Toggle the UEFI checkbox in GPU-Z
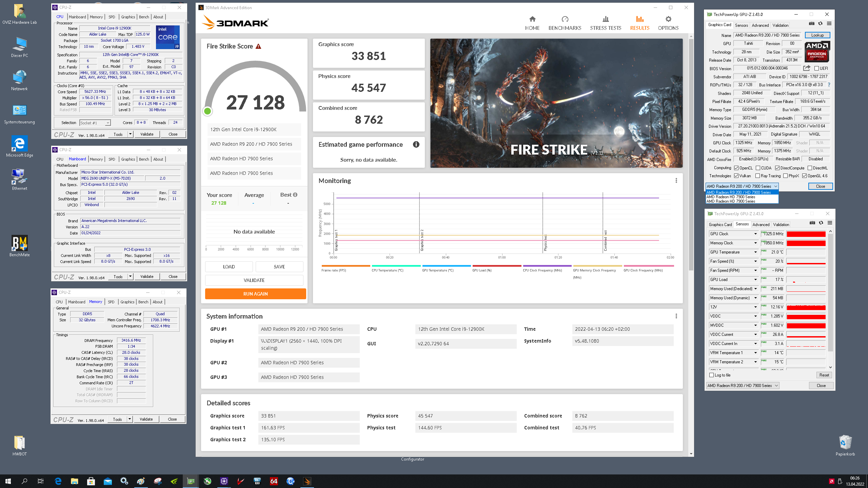The width and height of the screenshot is (868, 488). tap(816, 68)
